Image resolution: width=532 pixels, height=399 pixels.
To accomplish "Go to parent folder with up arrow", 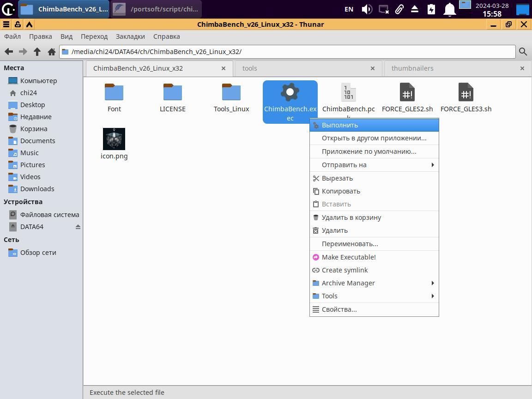I will [37, 52].
